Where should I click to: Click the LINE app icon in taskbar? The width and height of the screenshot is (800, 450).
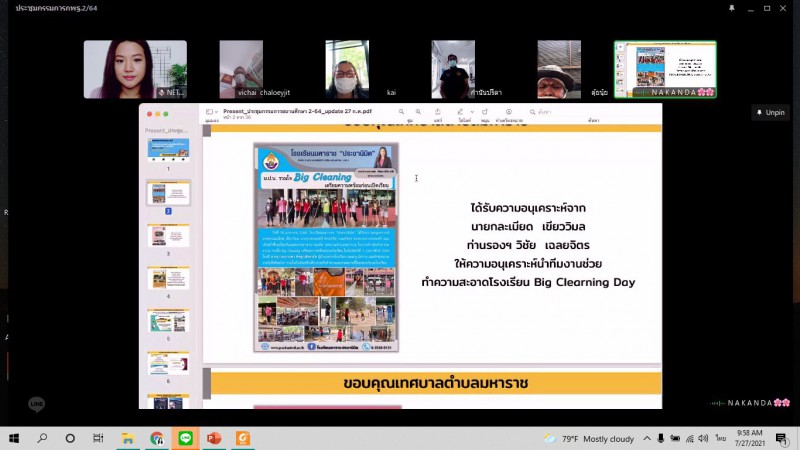184,438
